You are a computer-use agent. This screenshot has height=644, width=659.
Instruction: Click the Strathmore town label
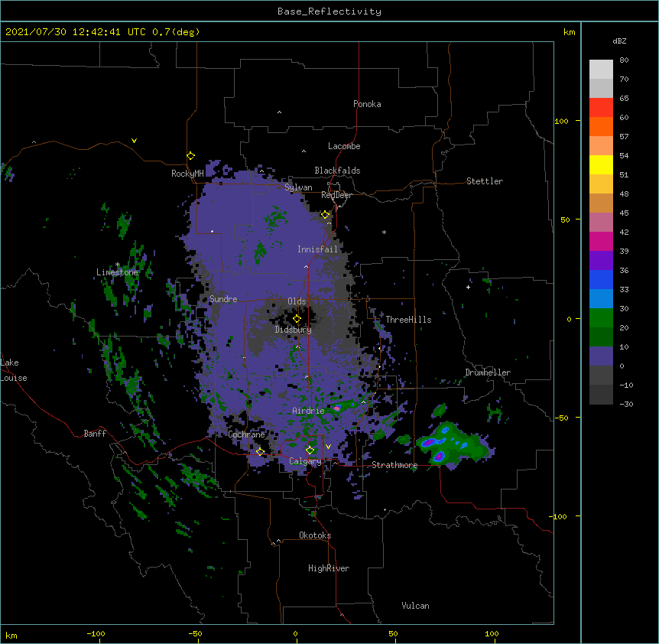394,465
